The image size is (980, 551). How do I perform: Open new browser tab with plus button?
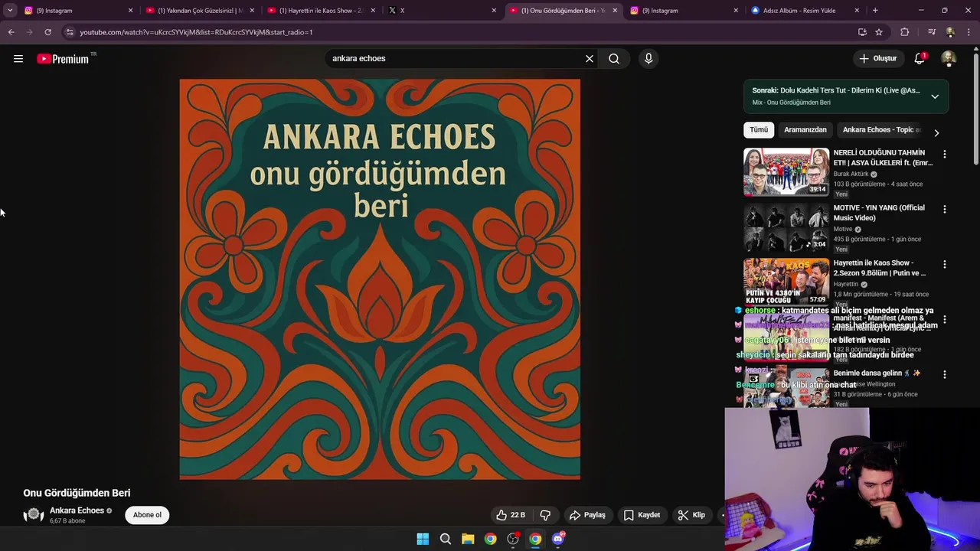pos(875,11)
